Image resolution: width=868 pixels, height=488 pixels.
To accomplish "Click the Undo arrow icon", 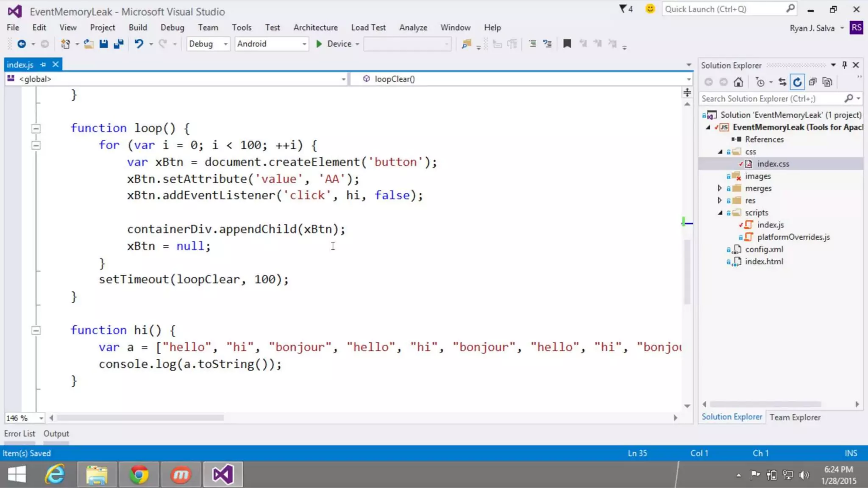I will (x=139, y=44).
